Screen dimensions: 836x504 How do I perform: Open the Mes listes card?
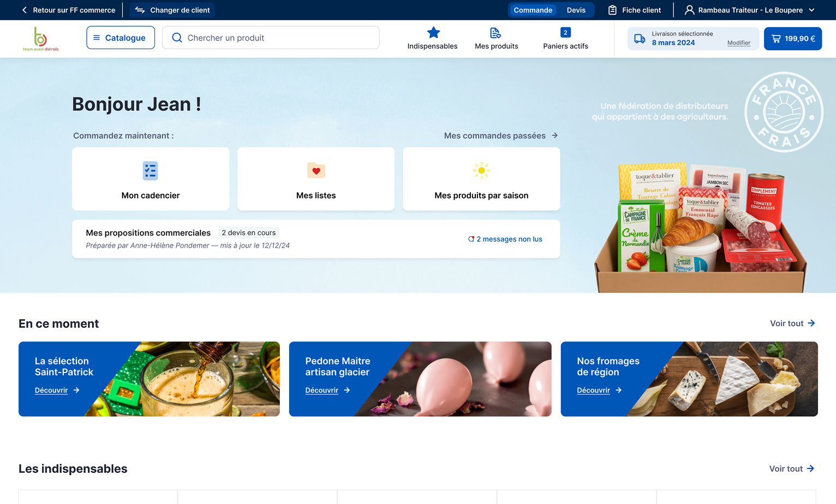316,179
